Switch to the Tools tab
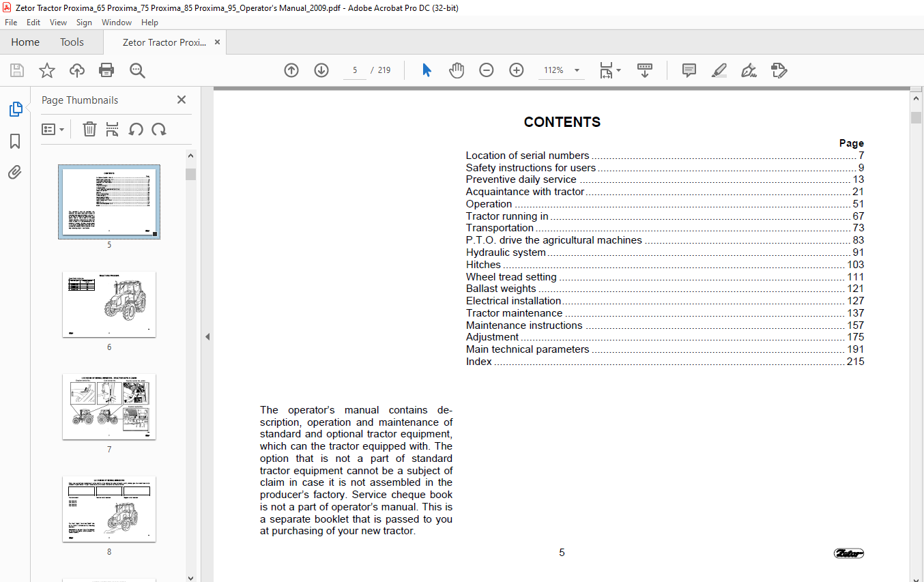924x582 pixels. pyautogui.click(x=72, y=42)
